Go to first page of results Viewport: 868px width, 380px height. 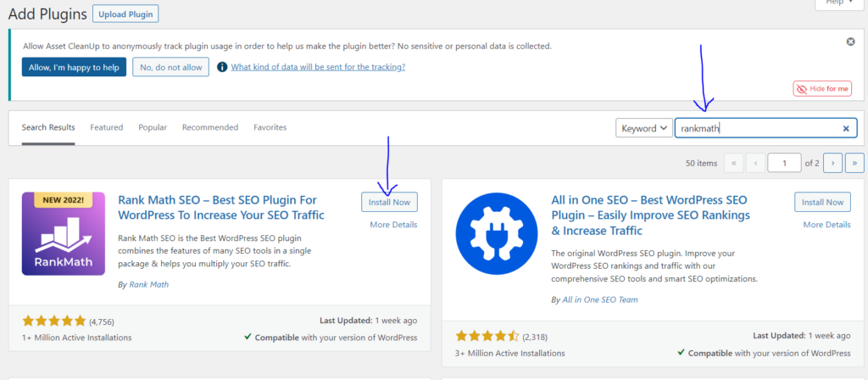(x=733, y=163)
